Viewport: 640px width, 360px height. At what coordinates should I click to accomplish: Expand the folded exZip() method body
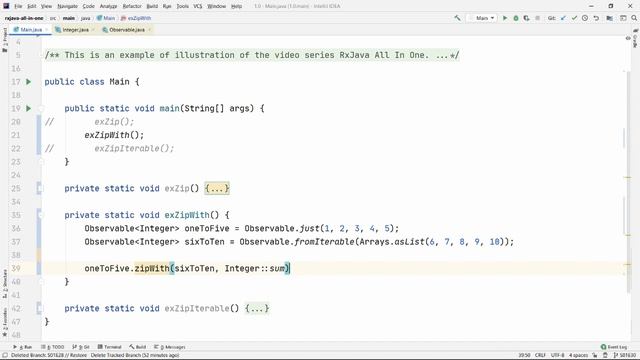click(x=217, y=189)
